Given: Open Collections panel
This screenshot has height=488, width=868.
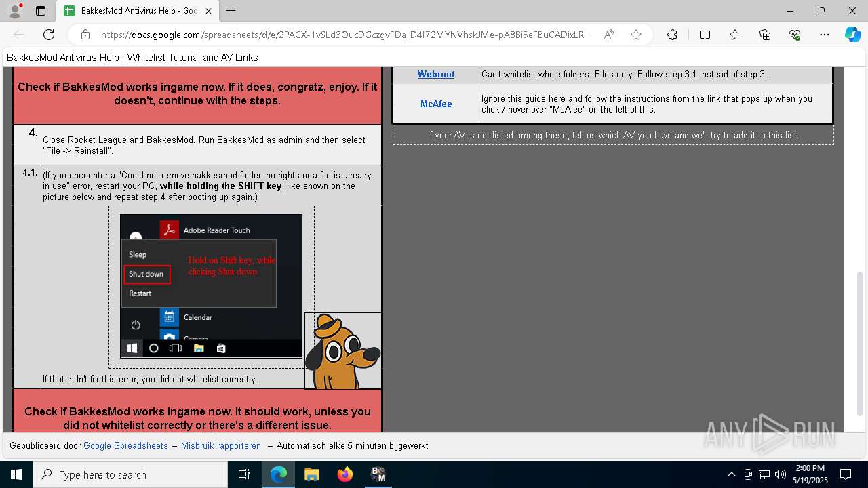Looking at the screenshot, I should [x=765, y=35].
